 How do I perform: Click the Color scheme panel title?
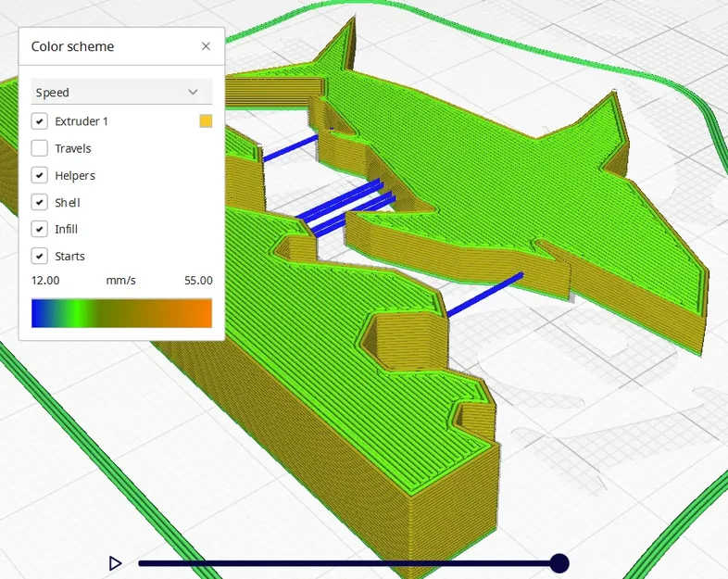[x=72, y=46]
